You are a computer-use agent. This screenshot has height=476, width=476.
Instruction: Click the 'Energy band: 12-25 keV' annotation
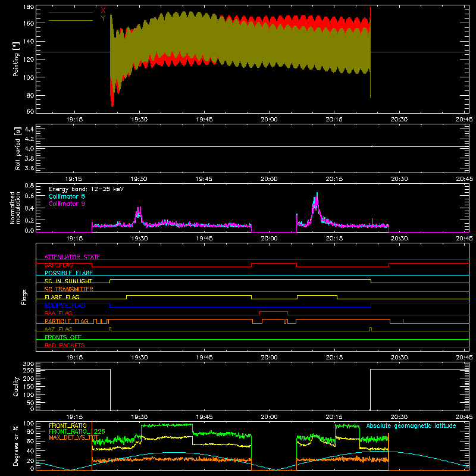tap(86, 189)
